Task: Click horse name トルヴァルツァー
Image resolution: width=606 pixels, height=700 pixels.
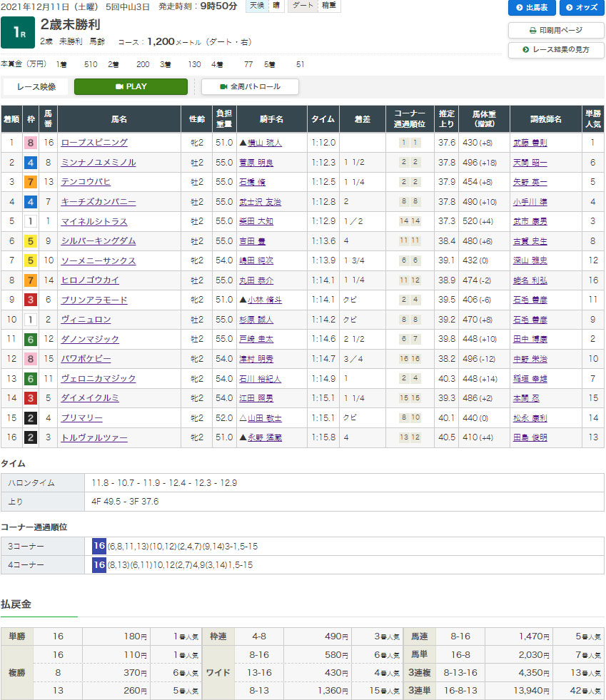Action: 94,437
